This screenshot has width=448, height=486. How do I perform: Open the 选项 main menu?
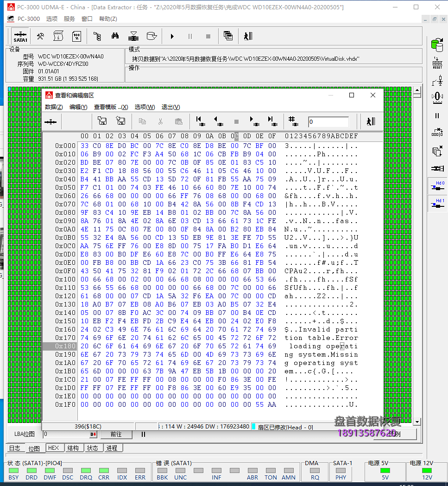(52, 19)
